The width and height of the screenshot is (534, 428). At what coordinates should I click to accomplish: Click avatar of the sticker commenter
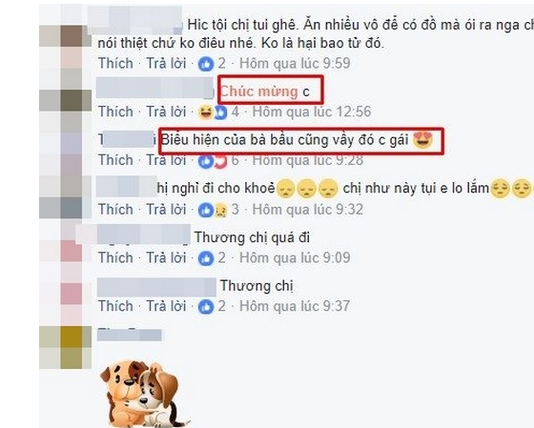point(65,347)
